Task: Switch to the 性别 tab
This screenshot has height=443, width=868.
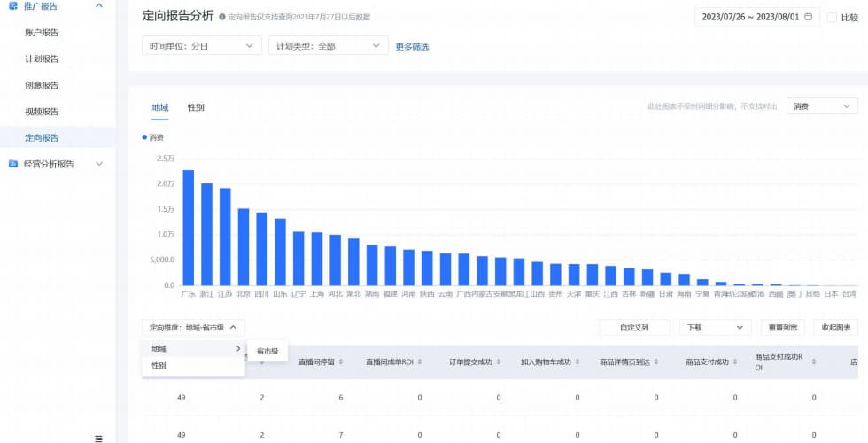Action: pos(196,107)
